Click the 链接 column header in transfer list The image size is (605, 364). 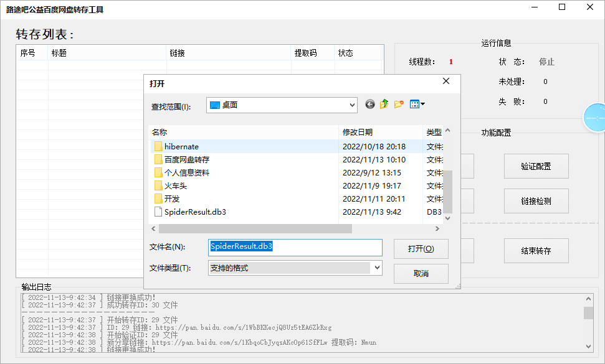click(229, 53)
